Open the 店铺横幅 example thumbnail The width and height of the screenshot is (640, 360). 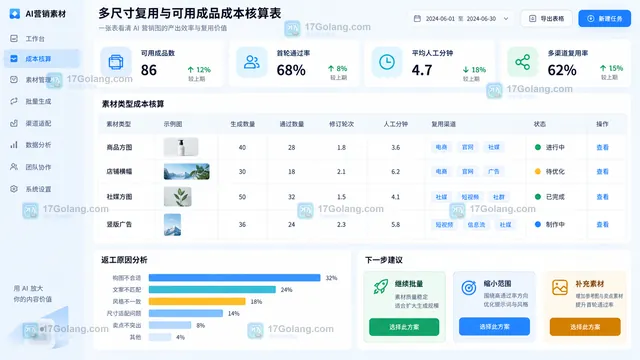(187, 171)
